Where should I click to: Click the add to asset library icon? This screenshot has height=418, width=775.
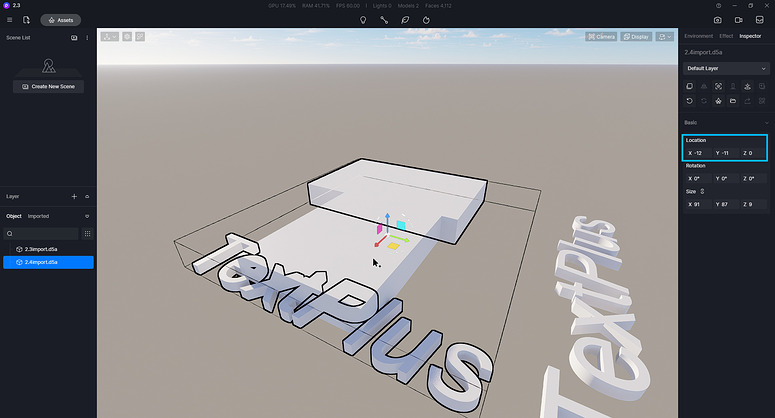tap(718, 101)
